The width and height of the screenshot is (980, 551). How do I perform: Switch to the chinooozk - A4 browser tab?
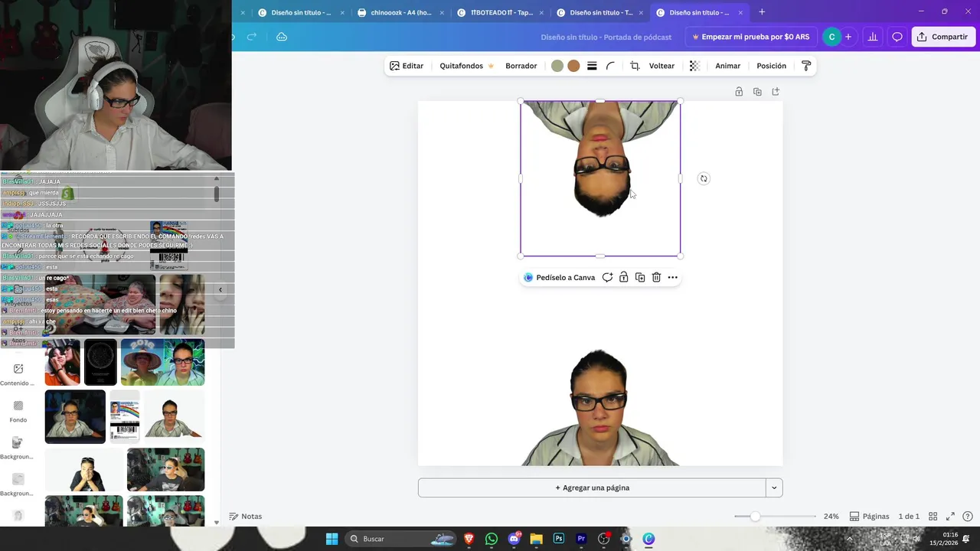(400, 12)
